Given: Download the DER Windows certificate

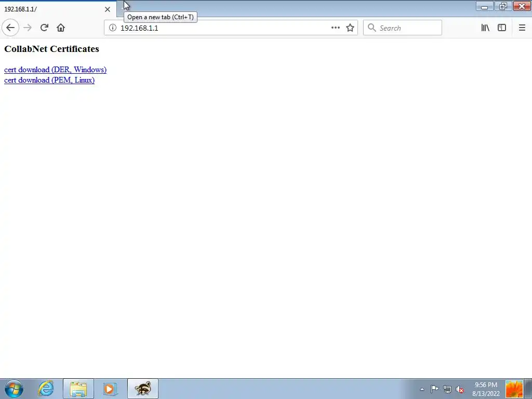Looking at the screenshot, I should tap(55, 70).
